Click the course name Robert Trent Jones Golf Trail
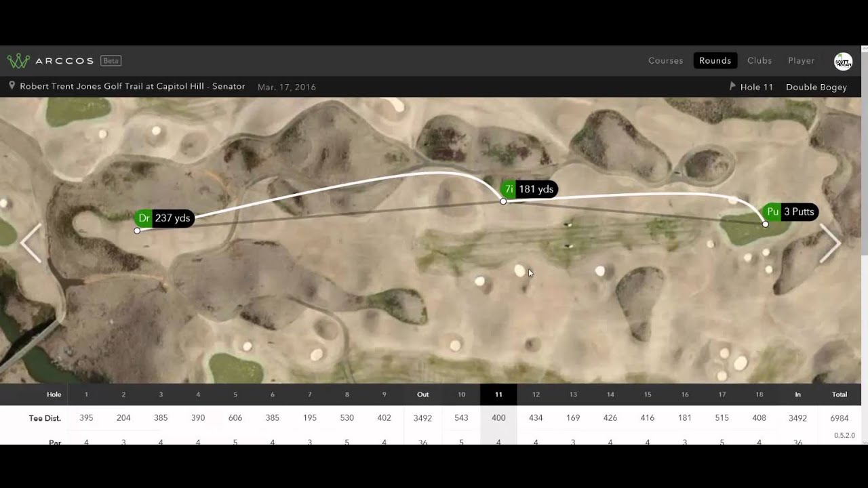The image size is (868, 488). pos(132,87)
